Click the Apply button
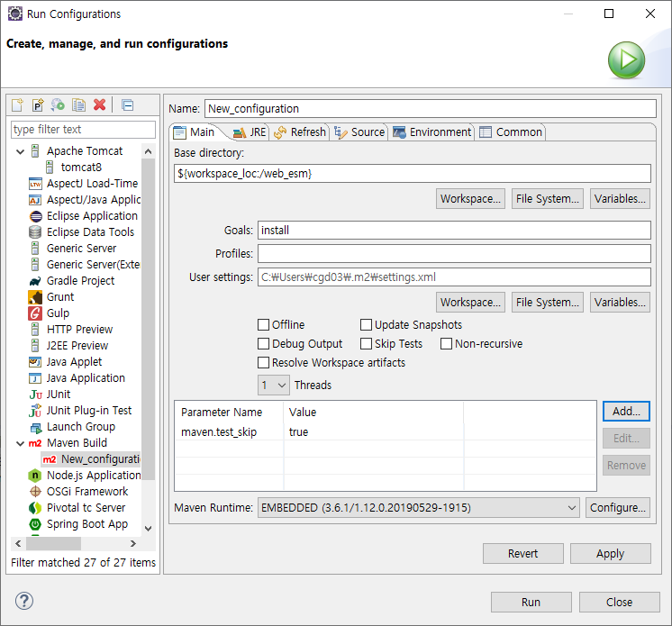The width and height of the screenshot is (672, 626). (x=610, y=554)
